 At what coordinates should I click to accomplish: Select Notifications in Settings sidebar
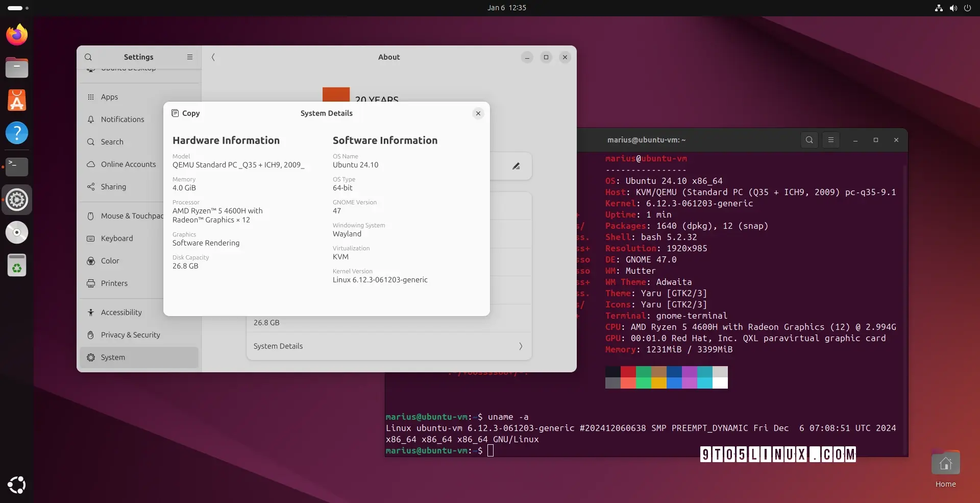pos(122,119)
